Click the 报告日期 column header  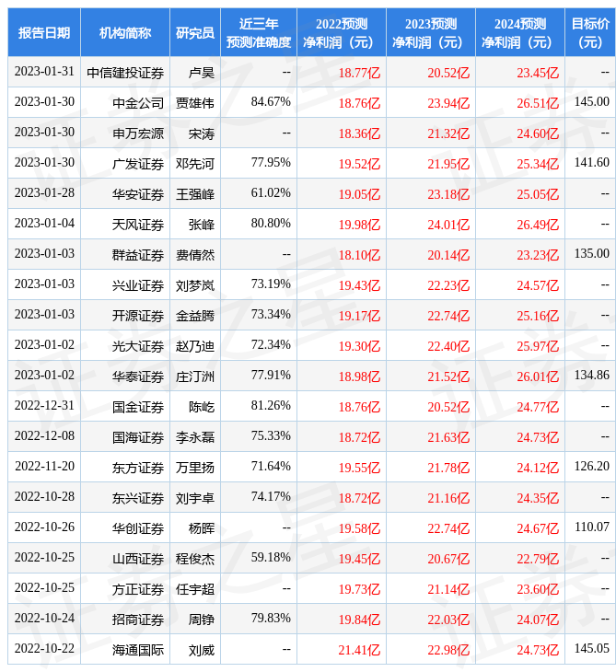click(x=44, y=32)
